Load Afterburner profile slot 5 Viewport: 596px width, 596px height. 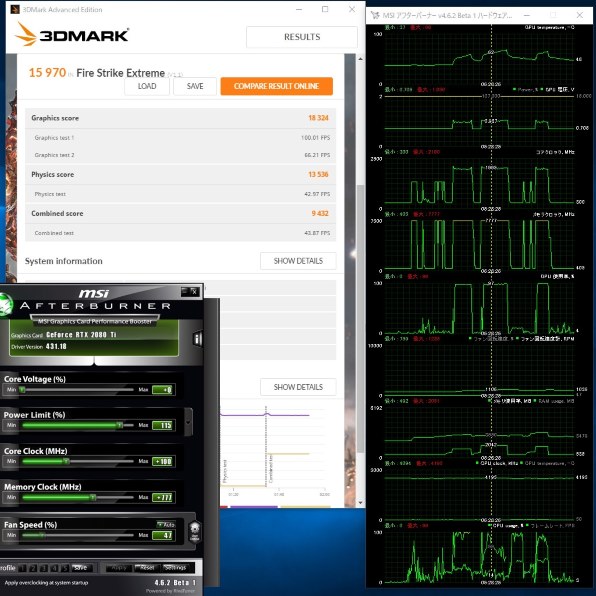65,568
